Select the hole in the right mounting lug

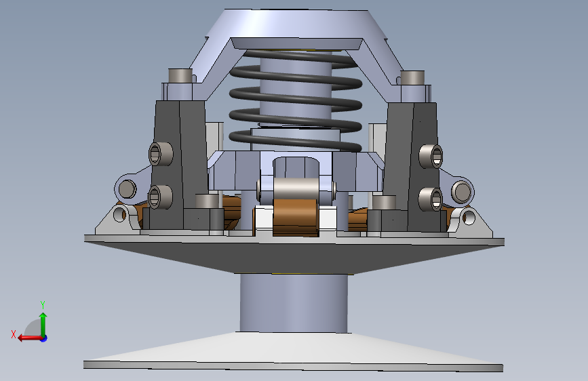(x=469, y=217)
